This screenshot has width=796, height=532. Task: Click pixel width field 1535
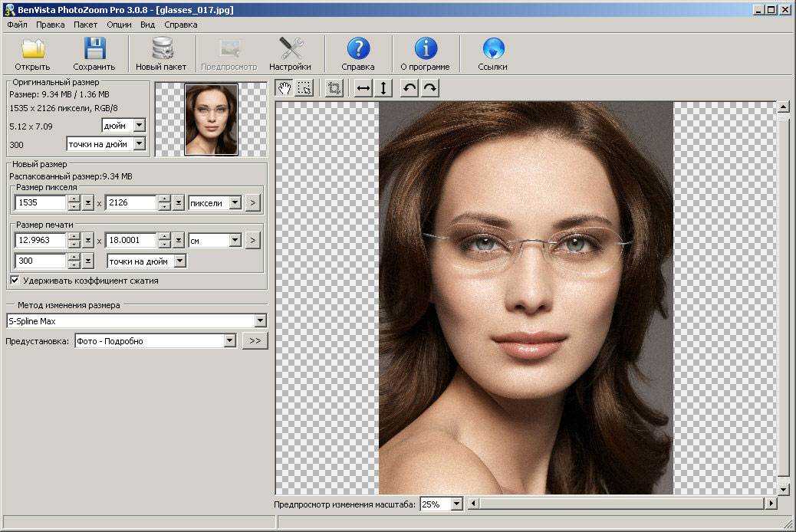pos(41,202)
